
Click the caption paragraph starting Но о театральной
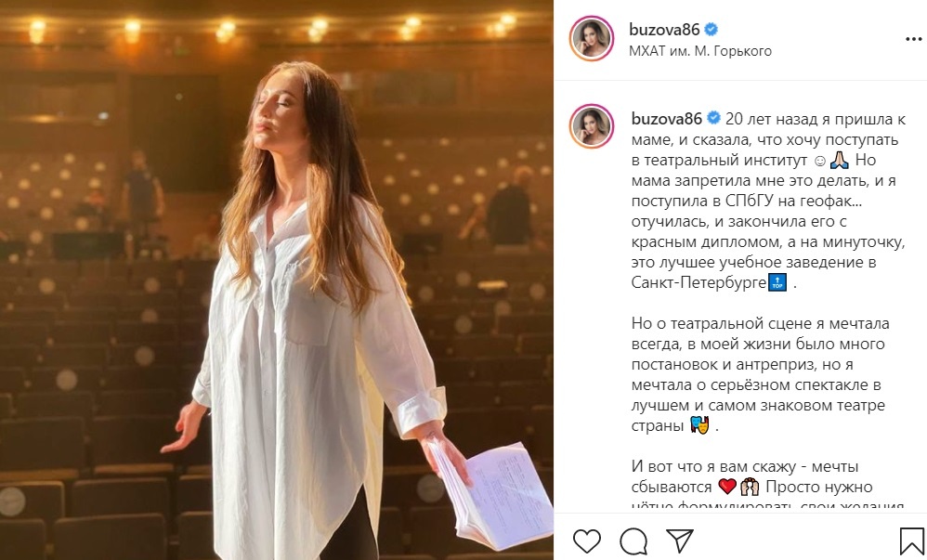click(761, 374)
